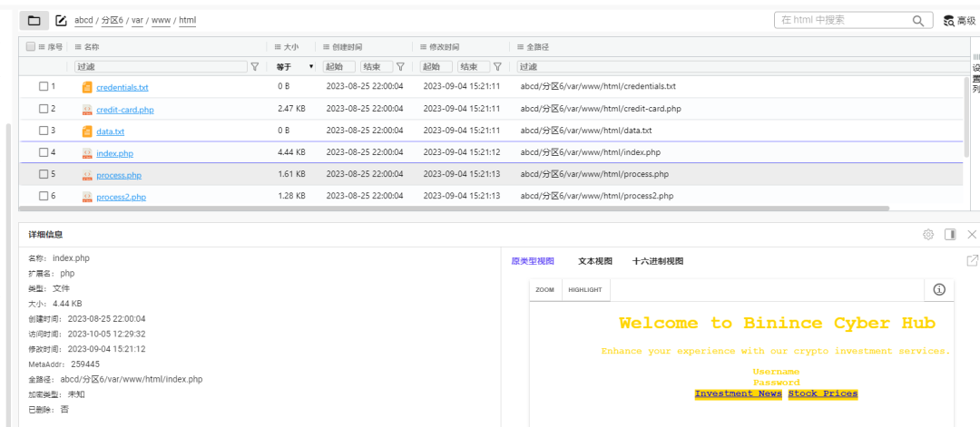Check the box for row 6 process2.php
Screen dimensions: 980x427
click(44, 196)
